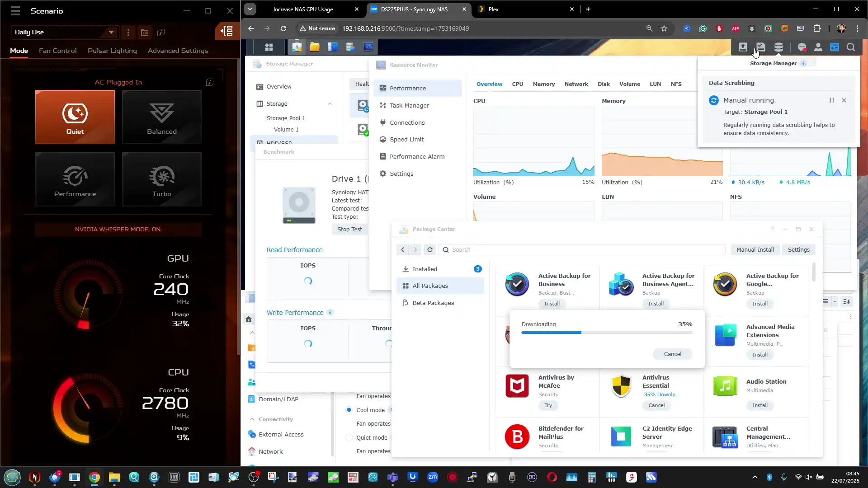Open Storage Manager status tray icon
This screenshot has width=868, height=488.
pyautogui.click(x=778, y=47)
